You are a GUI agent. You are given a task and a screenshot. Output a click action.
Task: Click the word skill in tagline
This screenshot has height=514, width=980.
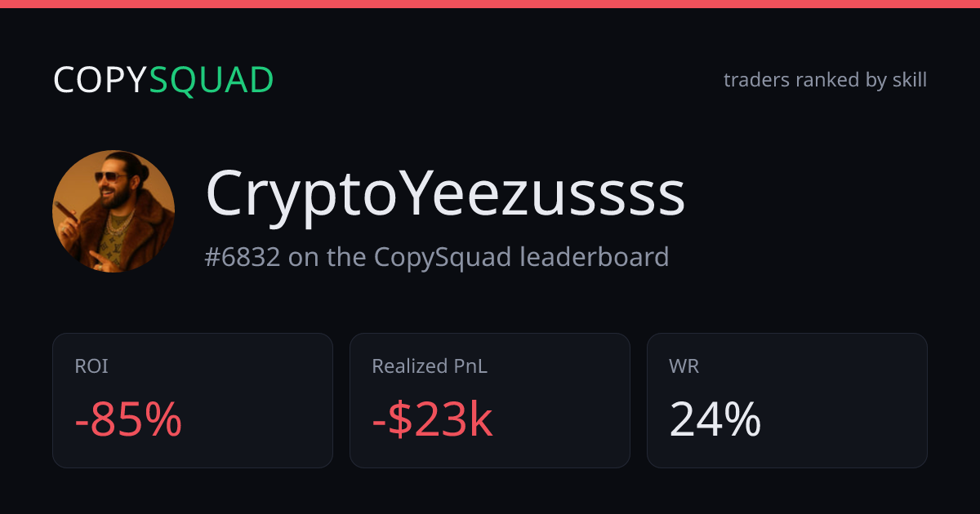[910, 80]
